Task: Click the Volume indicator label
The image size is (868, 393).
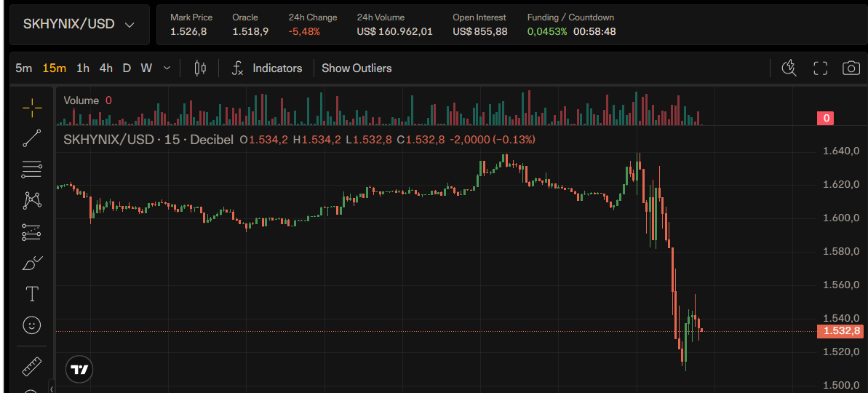Action: (81, 100)
